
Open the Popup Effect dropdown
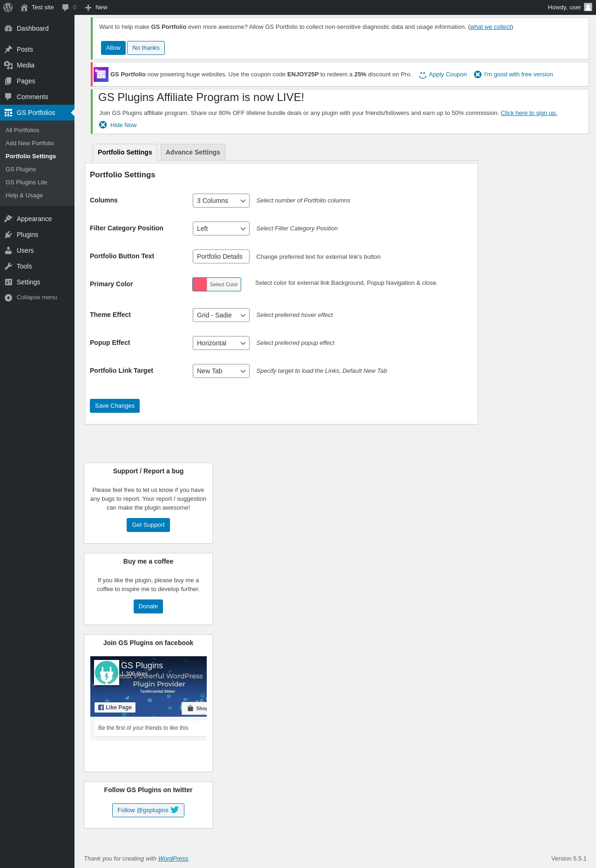(221, 343)
